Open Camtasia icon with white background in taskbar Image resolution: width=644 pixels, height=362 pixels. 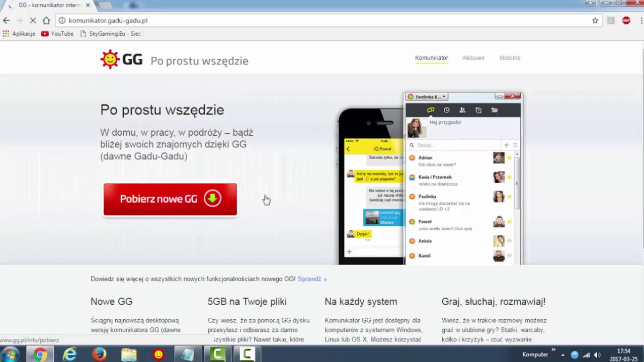[x=247, y=354]
